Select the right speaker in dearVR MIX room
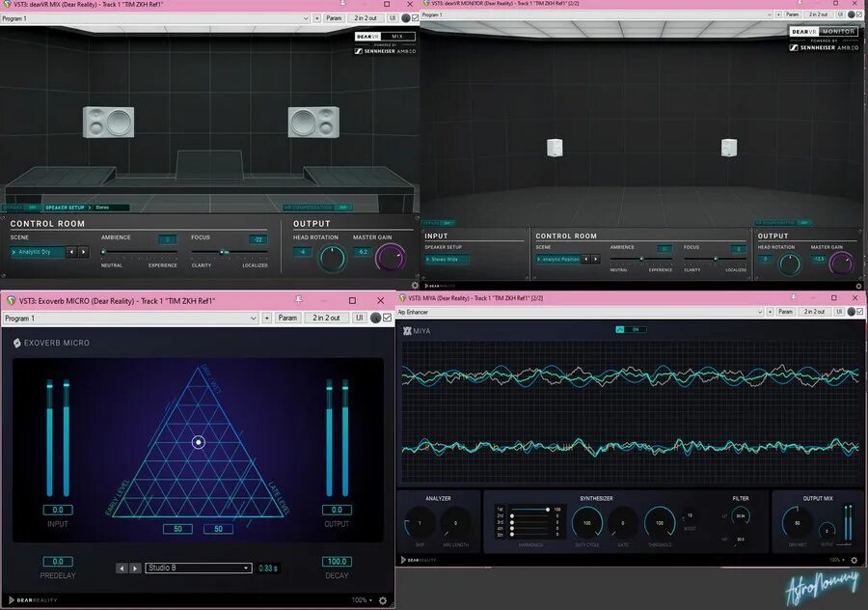 click(x=313, y=122)
